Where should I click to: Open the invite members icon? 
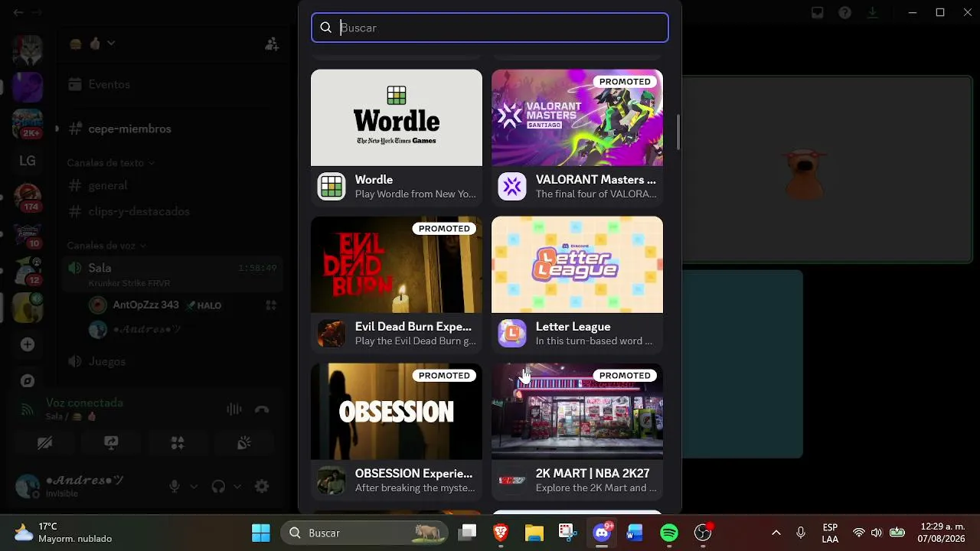[x=272, y=44]
